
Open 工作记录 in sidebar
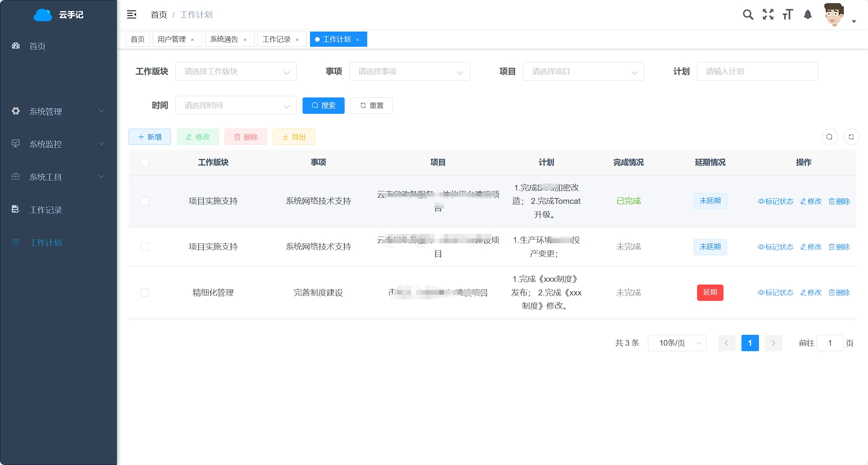pyautogui.click(x=58, y=210)
